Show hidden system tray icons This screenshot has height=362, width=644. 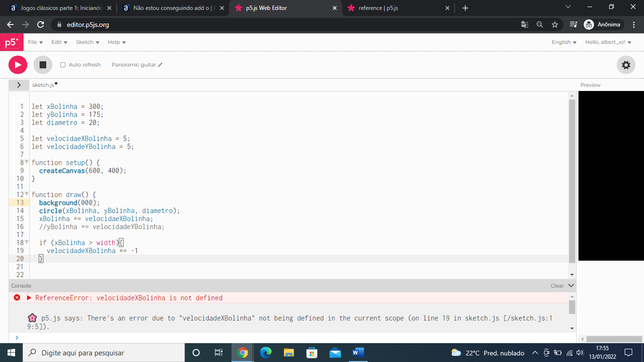click(x=535, y=353)
